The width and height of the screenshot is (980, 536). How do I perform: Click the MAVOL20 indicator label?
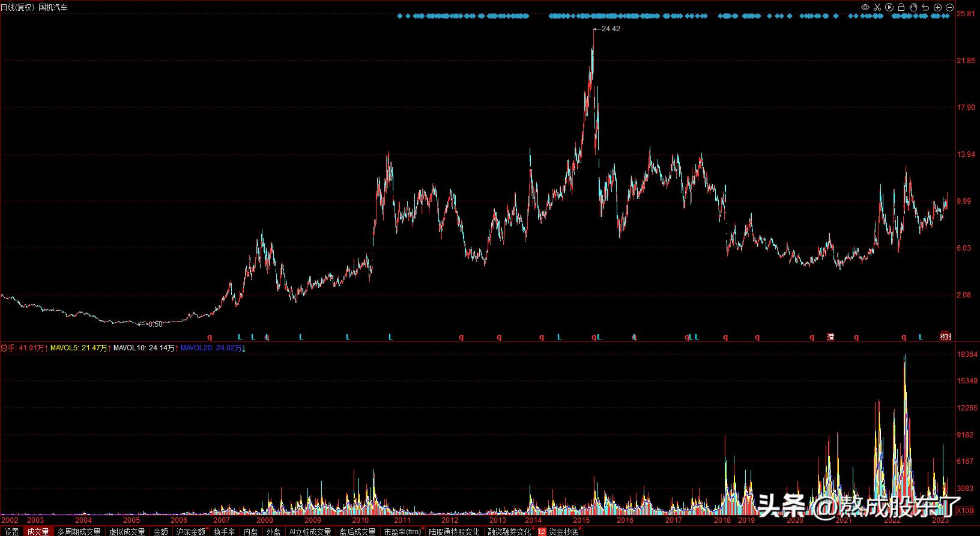tap(211, 348)
